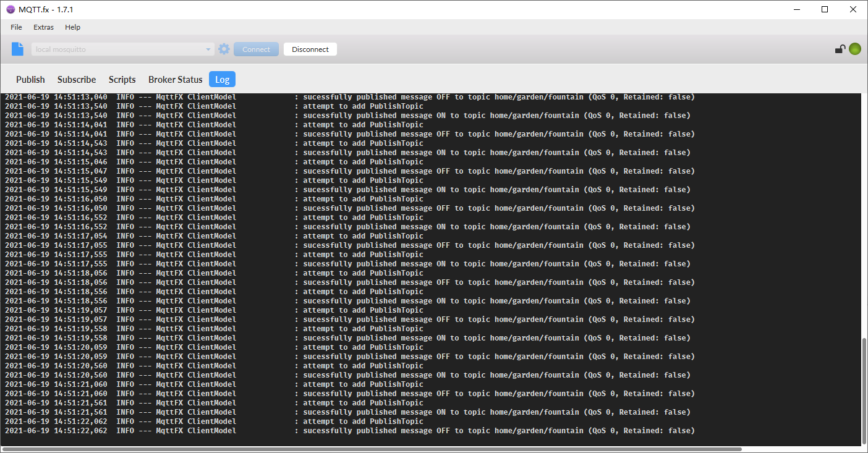
Task: Minimize the MQTT.fx window
Action: pyautogui.click(x=796, y=9)
